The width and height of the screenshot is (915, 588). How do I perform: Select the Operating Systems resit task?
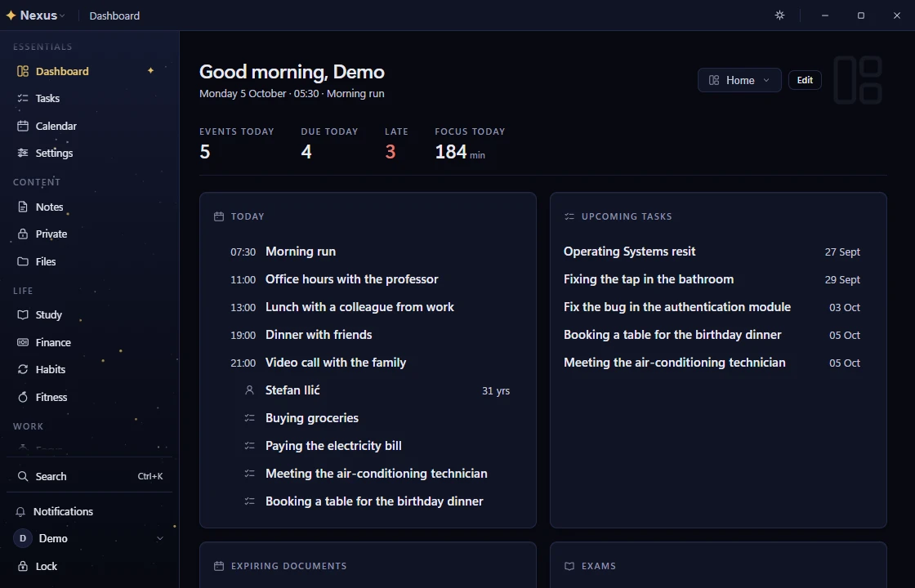click(718, 252)
